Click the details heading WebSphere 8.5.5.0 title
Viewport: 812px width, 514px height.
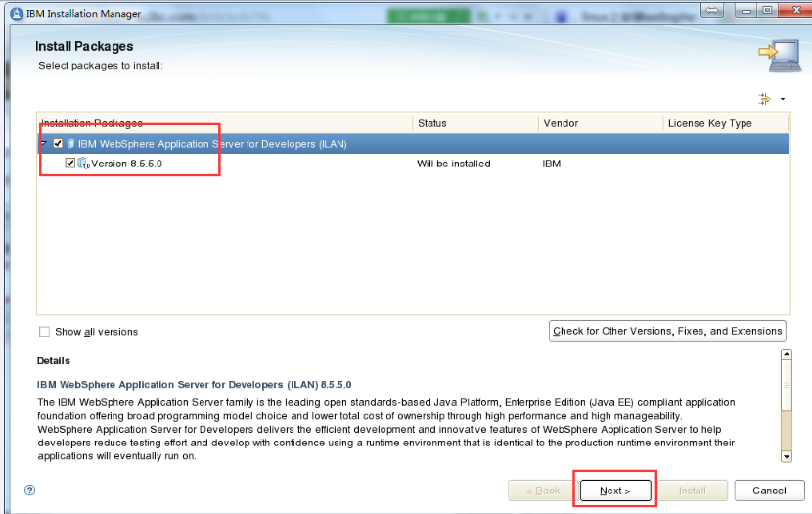click(195, 385)
